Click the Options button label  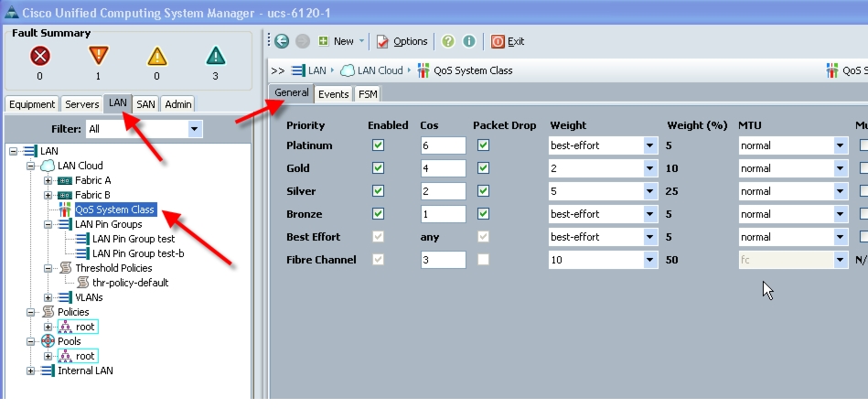point(410,41)
